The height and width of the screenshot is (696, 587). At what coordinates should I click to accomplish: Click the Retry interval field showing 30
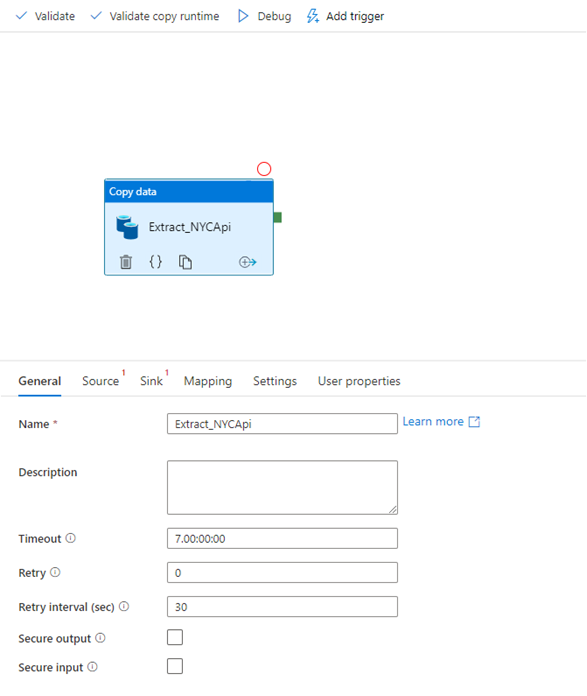282,607
